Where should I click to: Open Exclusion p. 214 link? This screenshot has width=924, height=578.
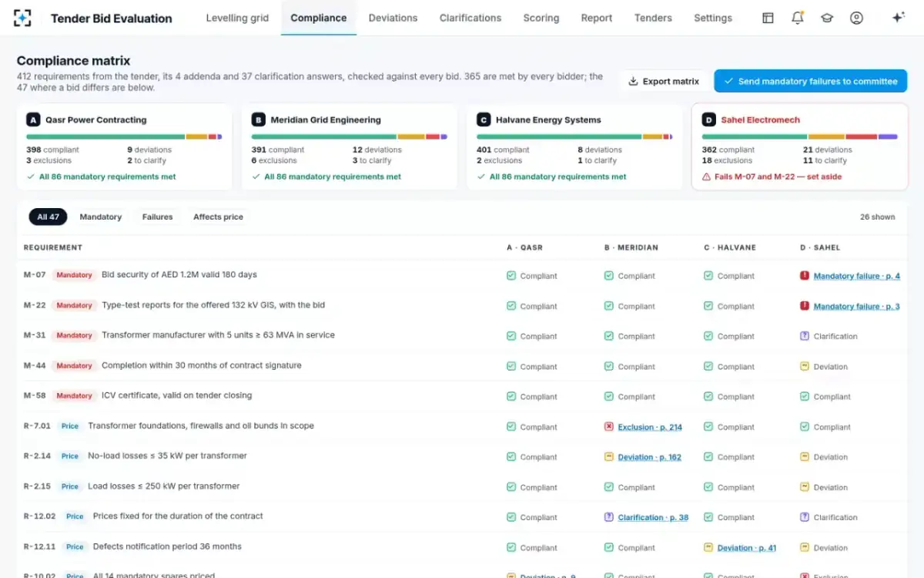coord(650,427)
